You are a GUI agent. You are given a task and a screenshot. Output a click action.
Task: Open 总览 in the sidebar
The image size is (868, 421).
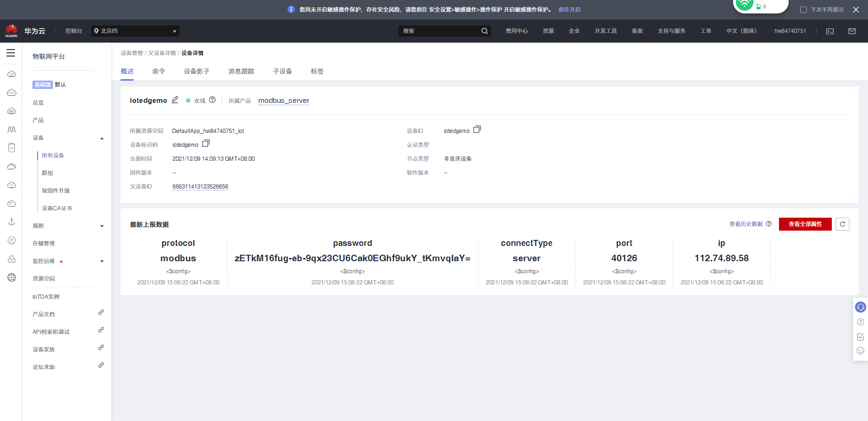tap(38, 103)
